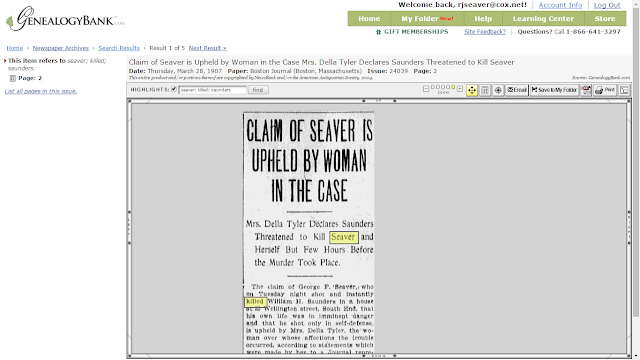This screenshot has width=640, height=360.
Task: Select the text selection tool icon
Action: (485, 90)
